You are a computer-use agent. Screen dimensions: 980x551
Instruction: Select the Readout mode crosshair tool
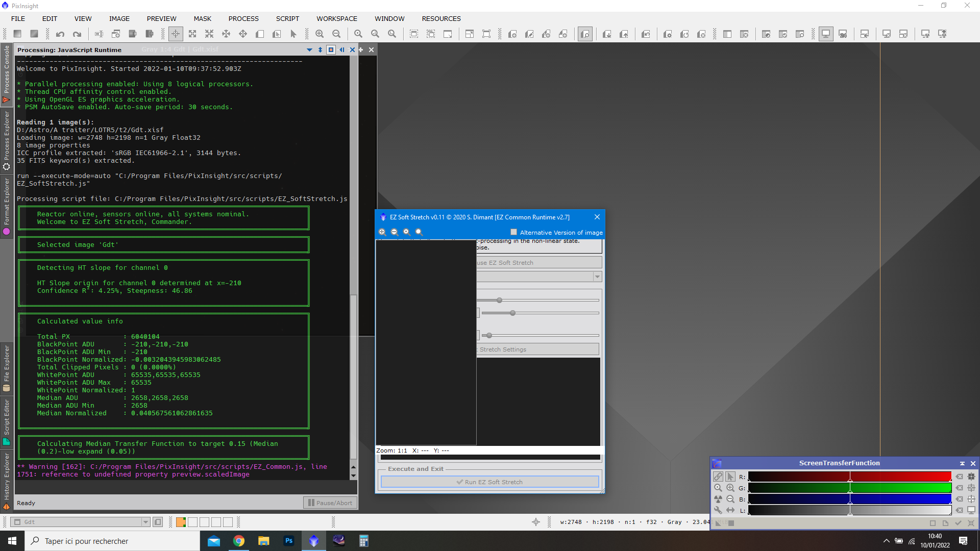175,34
